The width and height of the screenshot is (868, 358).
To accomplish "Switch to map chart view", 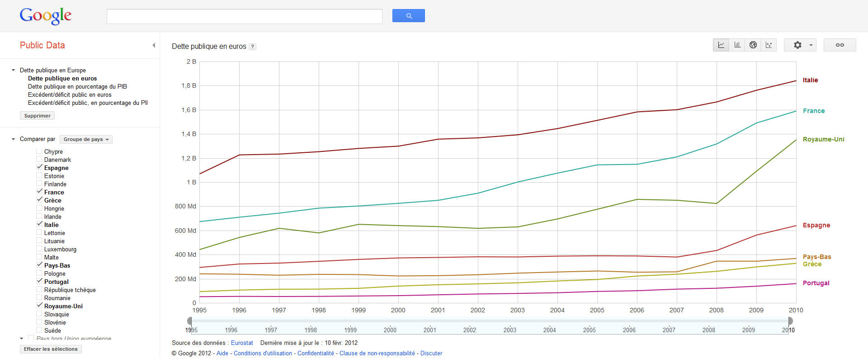I will point(753,45).
